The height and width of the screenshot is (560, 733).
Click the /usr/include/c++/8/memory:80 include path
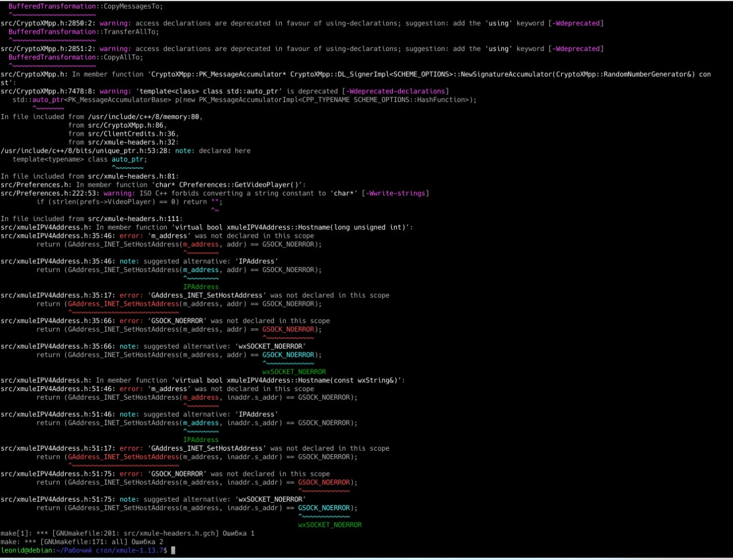143,117
